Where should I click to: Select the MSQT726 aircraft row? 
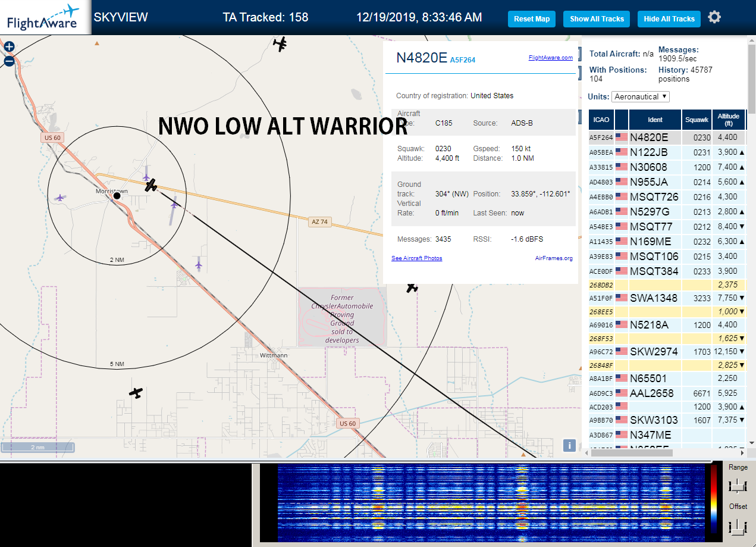tap(667, 197)
